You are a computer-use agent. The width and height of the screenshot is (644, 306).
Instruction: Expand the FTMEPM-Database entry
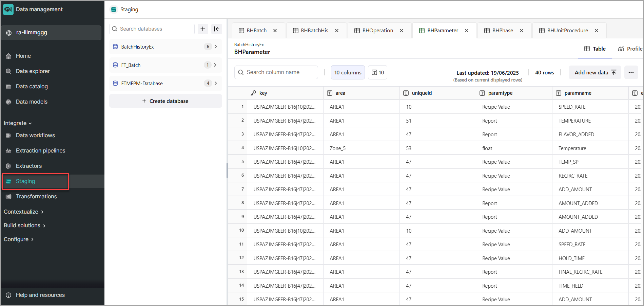coord(216,83)
